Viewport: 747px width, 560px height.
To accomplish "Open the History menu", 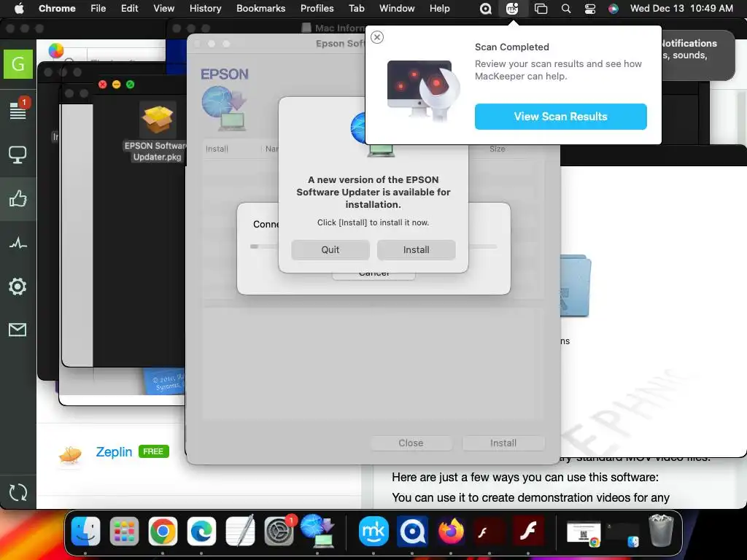I will tap(205, 8).
